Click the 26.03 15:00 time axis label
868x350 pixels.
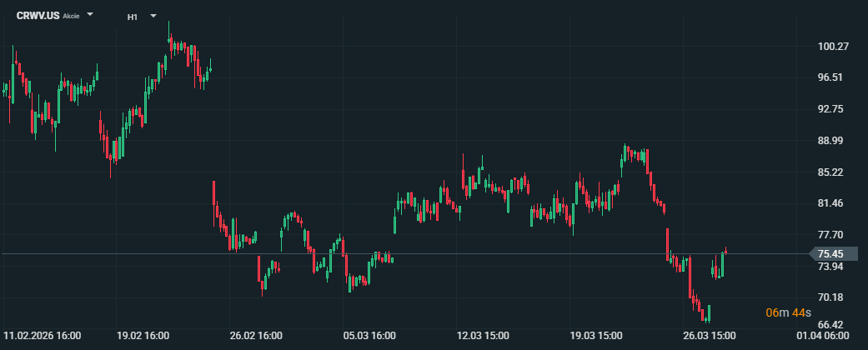pos(710,336)
